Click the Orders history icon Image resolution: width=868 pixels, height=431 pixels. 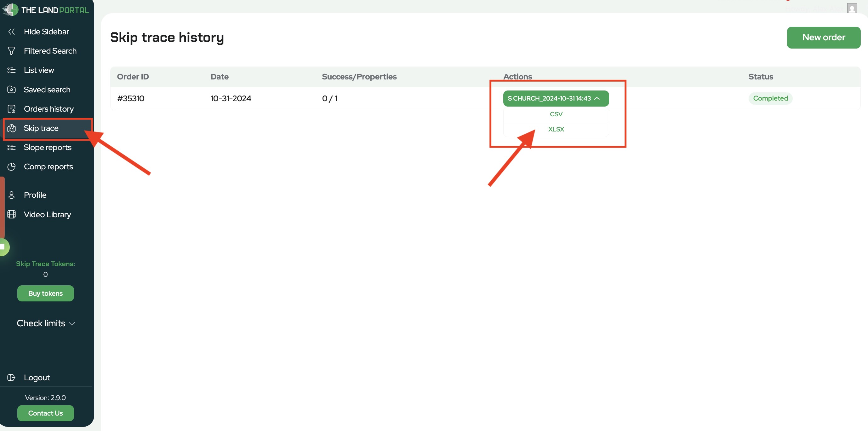tap(11, 109)
